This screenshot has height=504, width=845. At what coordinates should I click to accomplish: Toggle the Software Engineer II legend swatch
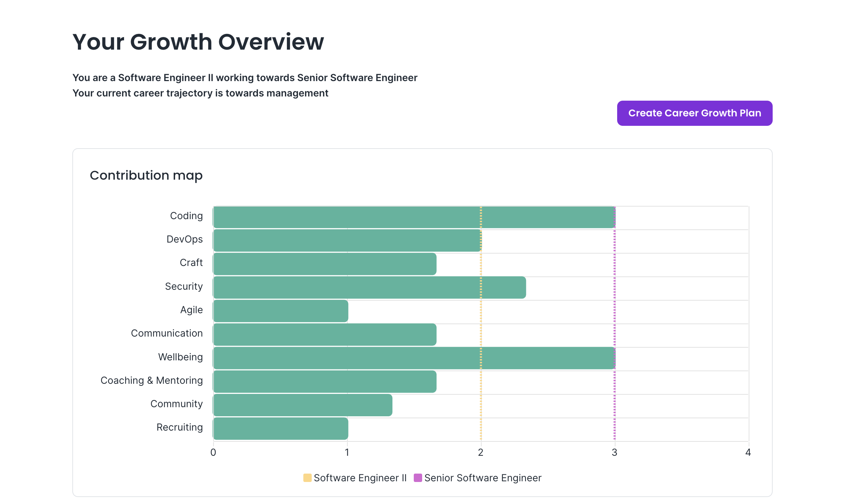pyautogui.click(x=307, y=478)
